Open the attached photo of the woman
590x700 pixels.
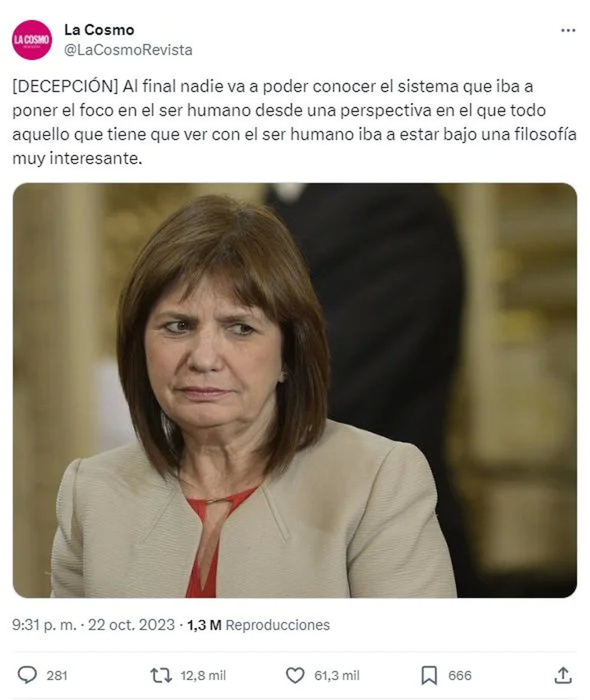(x=295, y=390)
